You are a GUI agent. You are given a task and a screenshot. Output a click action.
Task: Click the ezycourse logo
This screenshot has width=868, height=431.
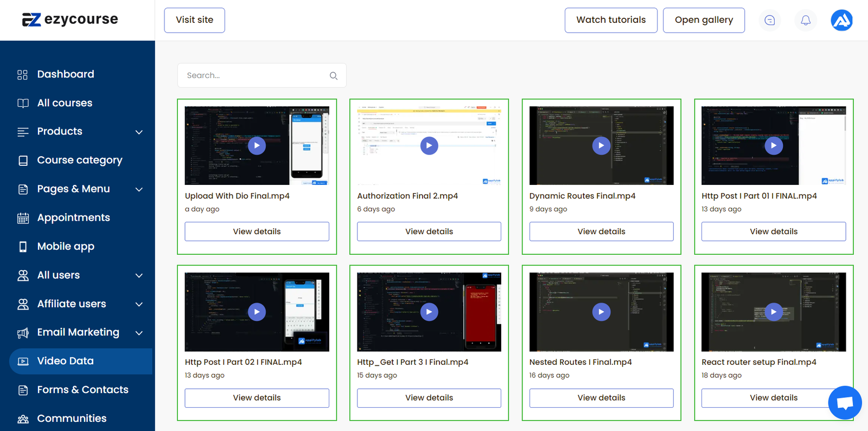[x=70, y=20]
